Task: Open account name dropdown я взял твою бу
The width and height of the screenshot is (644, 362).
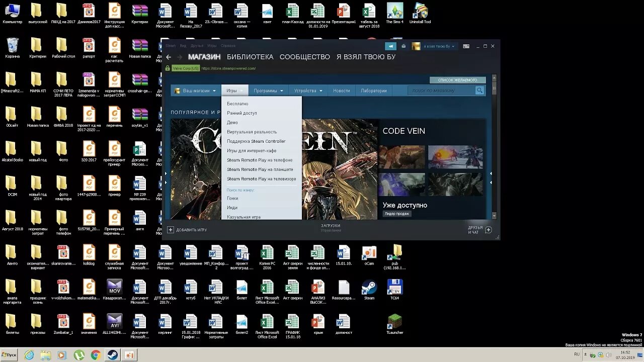Action: (x=439, y=46)
